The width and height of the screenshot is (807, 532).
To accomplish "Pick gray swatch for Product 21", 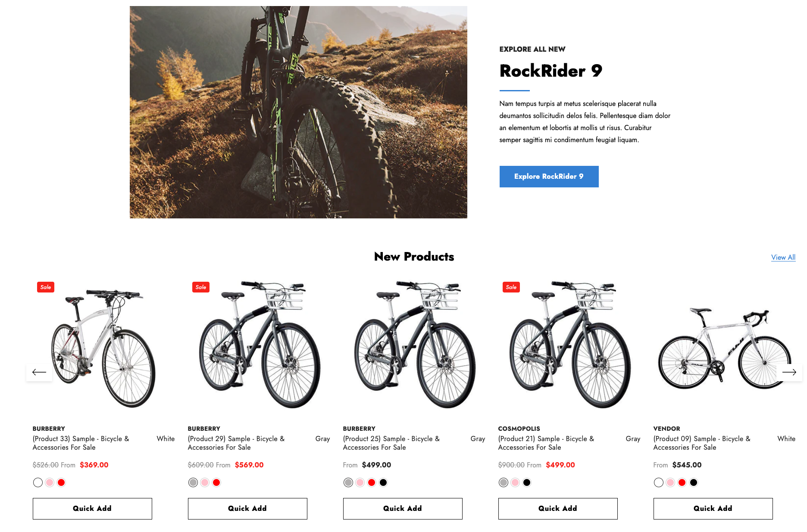I will tap(504, 482).
